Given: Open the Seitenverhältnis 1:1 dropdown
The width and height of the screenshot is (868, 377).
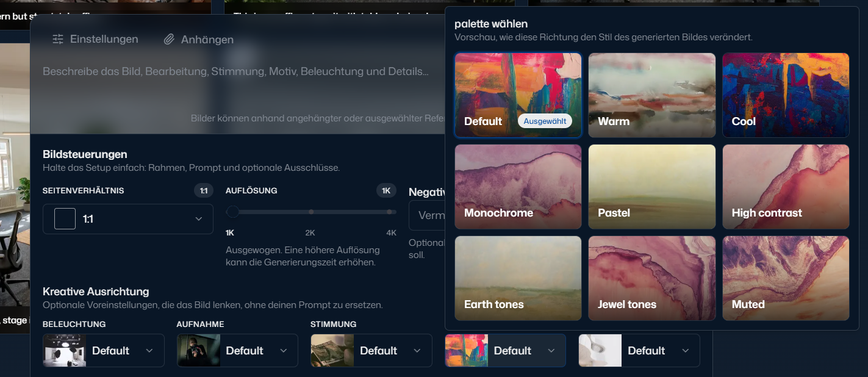Looking at the screenshot, I should pyautogui.click(x=128, y=219).
